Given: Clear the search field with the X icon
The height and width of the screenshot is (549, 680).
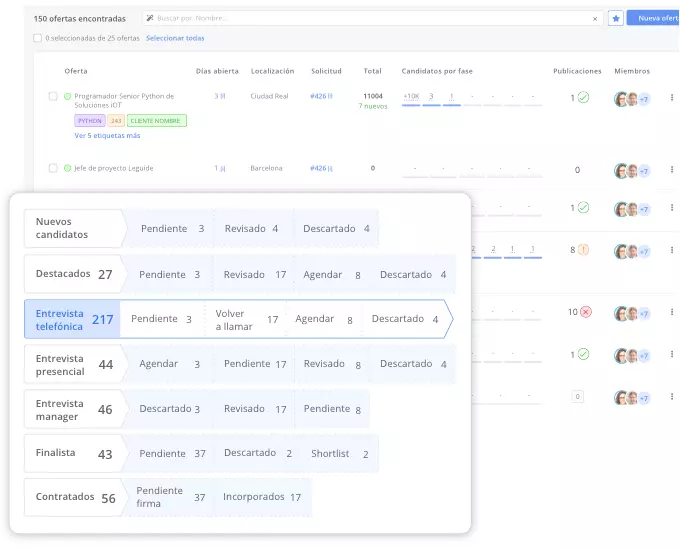Looking at the screenshot, I should [x=595, y=18].
